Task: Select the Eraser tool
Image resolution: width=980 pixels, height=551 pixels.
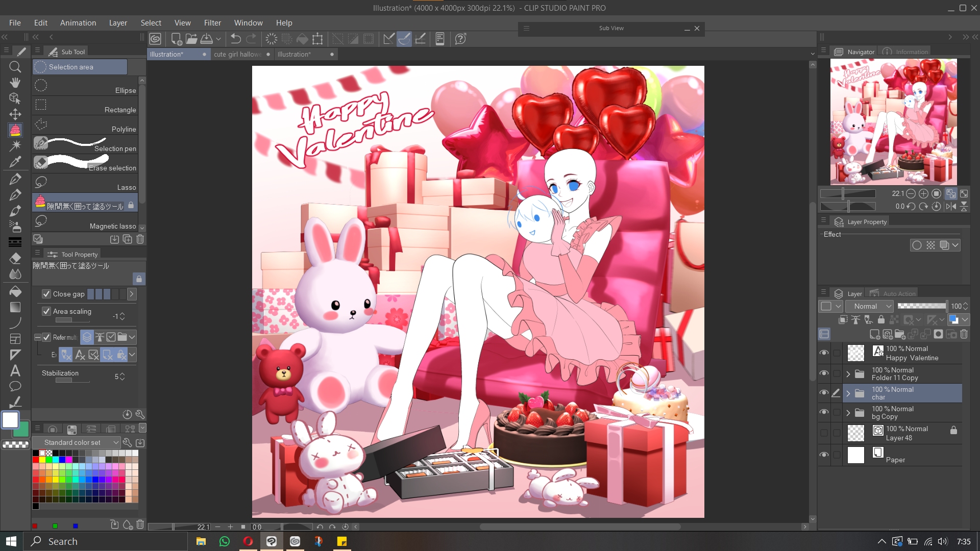Action: tap(15, 258)
